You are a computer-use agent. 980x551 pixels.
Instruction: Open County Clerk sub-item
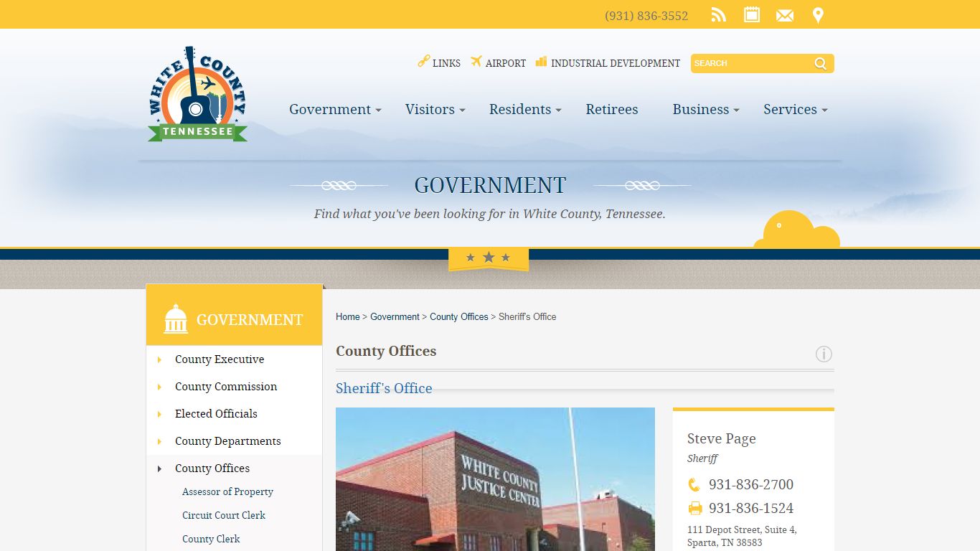pyautogui.click(x=211, y=539)
